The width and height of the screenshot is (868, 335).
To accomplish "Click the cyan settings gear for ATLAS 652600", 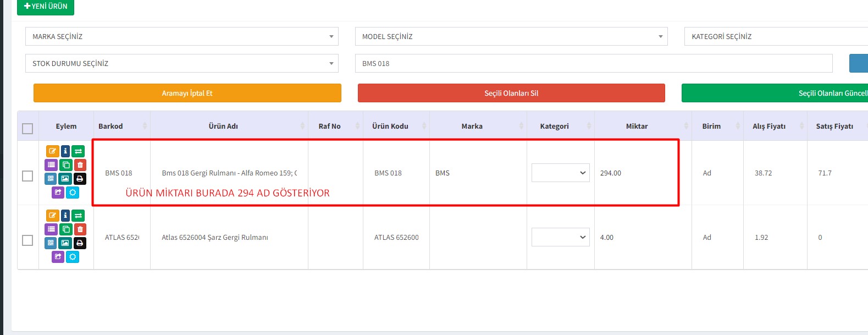I will tap(73, 257).
